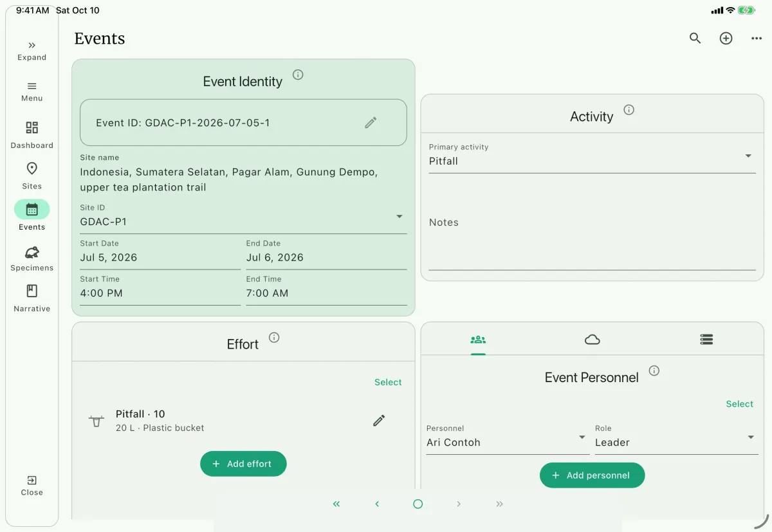
Task: Add a new event with the plus-circle icon
Action: click(726, 39)
